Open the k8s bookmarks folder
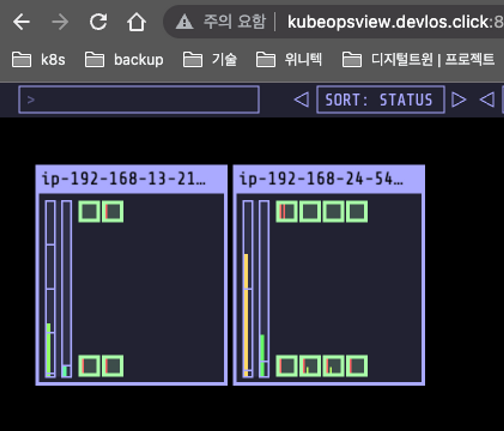 39,60
